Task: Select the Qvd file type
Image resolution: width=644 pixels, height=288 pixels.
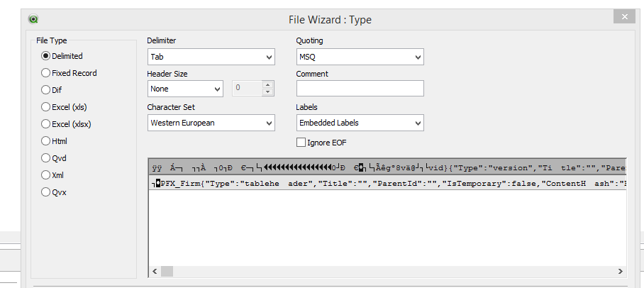Action: pos(46,158)
